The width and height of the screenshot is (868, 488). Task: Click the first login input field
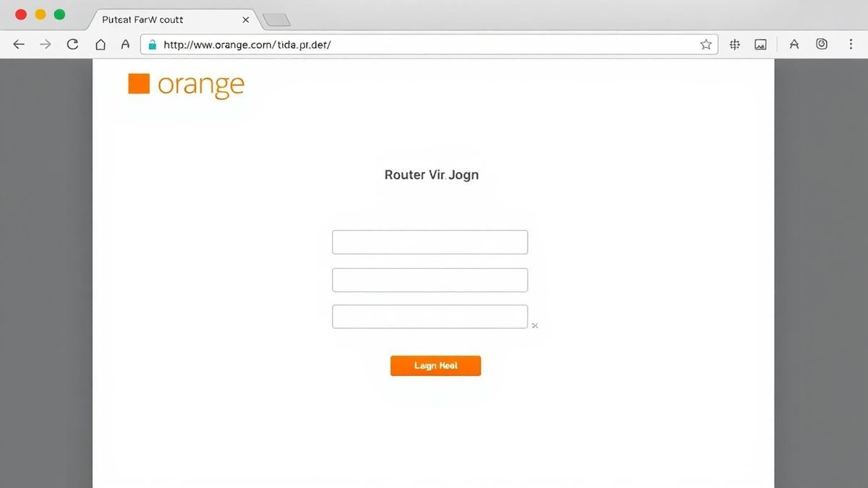(x=430, y=242)
